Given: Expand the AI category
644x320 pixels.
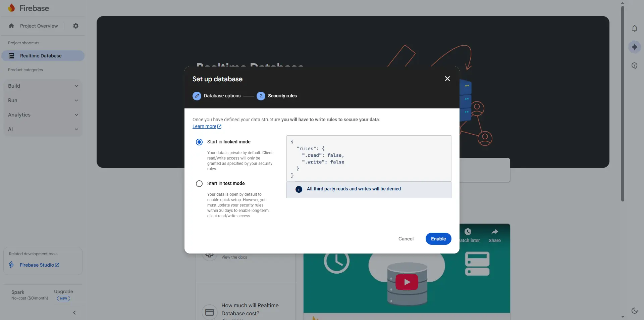Looking at the screenshot, I should [x=43, y=129].
